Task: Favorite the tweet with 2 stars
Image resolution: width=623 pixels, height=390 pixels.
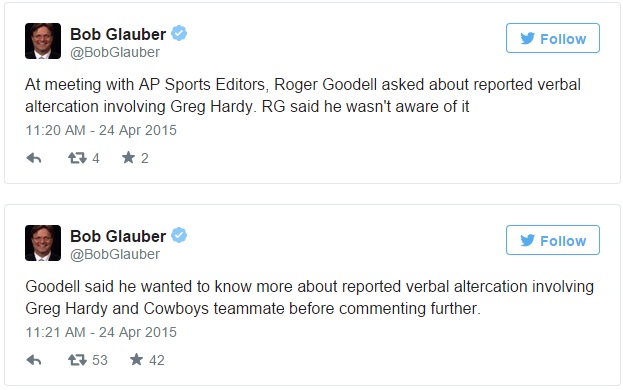Action: (128, 158)
